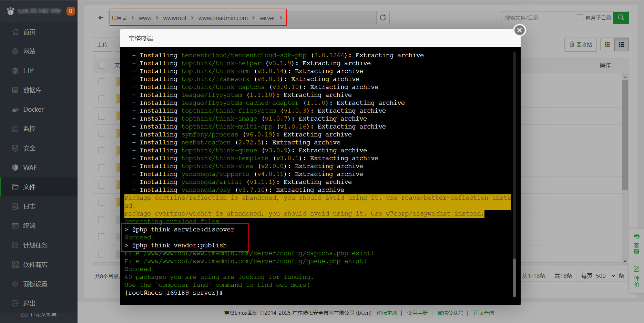Click the 上传 upload button
Viewport: 644px width, 323px height.
tap(103, 44)
